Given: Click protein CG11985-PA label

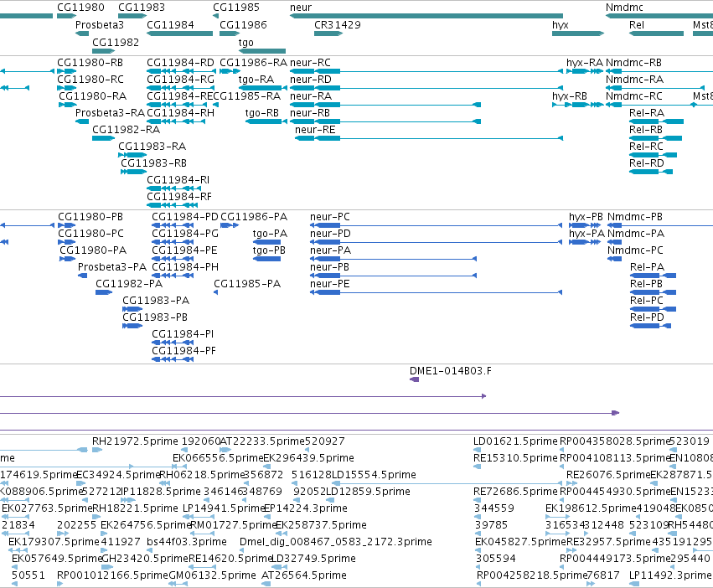Looking at the screenshot, I should coord(247,284).
